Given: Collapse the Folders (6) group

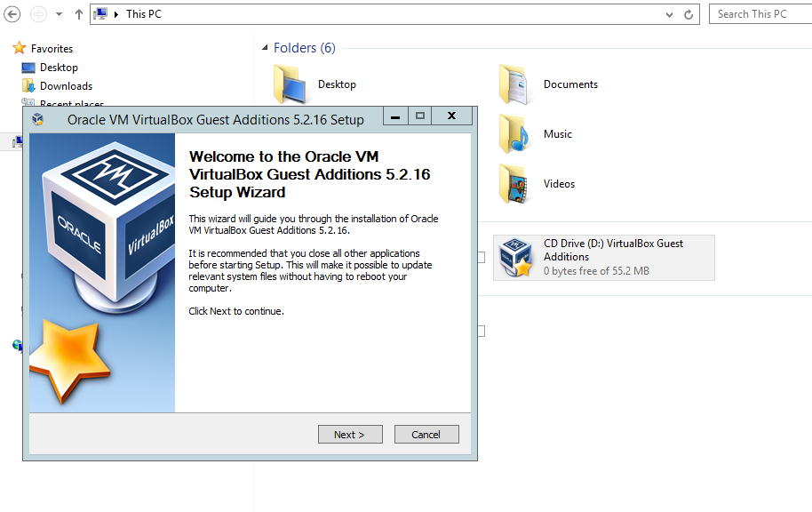Looking at the screenshot, I should (265, 48).
